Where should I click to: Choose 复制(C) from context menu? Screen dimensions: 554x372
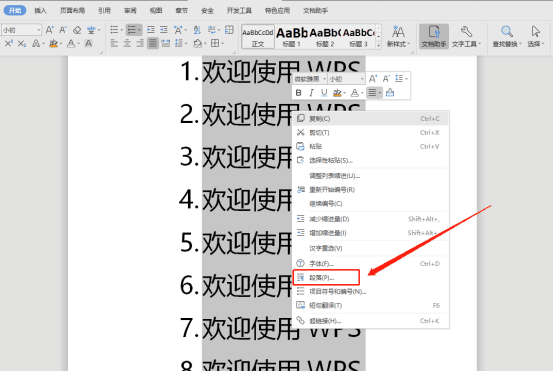pos(371,119)
